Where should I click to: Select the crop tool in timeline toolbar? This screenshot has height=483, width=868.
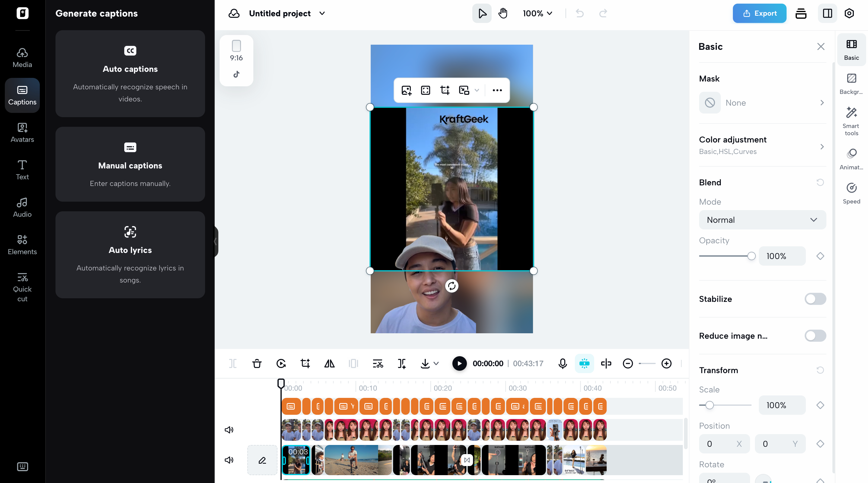point(305,363)
